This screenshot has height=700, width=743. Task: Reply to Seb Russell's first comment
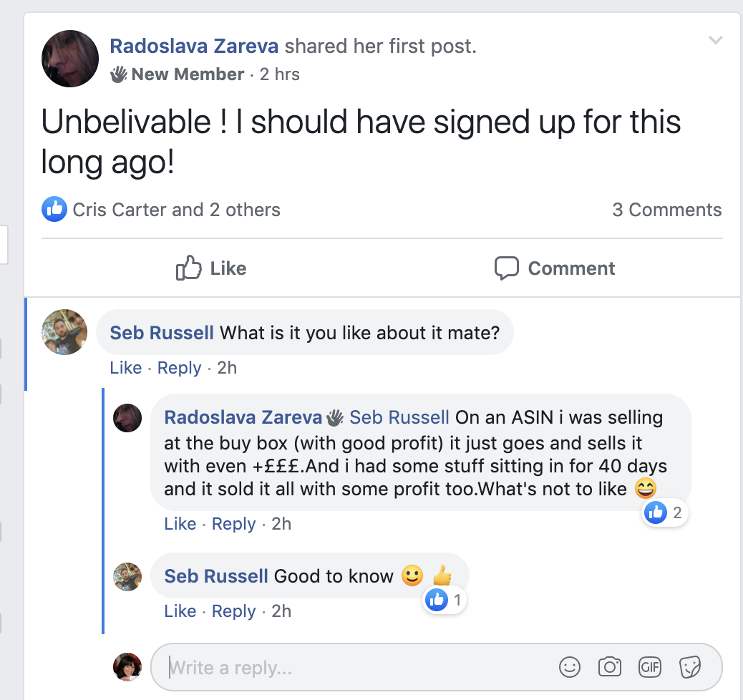179,368
